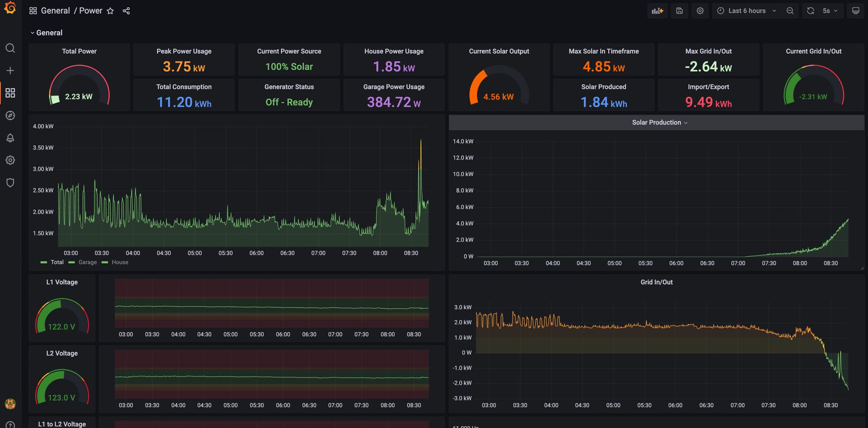Screen dimensions: 868x428
Task: Open the Alerting bell icon
Action: (10, 138)
